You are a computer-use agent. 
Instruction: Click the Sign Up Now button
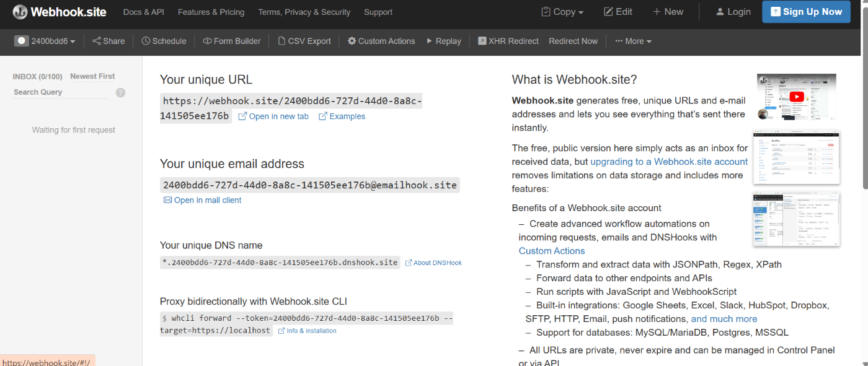tap(806, 12)
